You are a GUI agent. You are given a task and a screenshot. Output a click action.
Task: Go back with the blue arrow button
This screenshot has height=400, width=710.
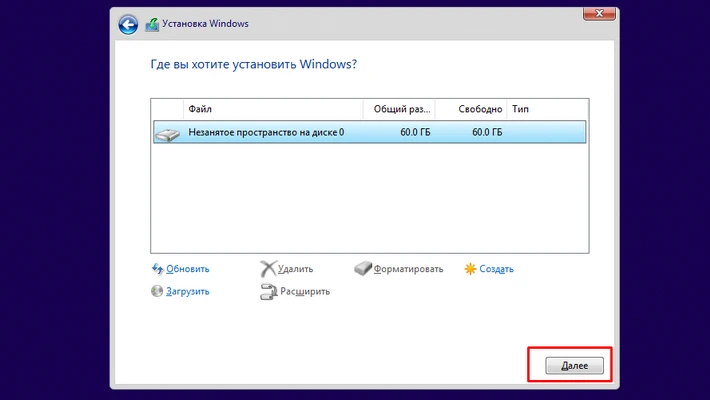coord(128,24)
